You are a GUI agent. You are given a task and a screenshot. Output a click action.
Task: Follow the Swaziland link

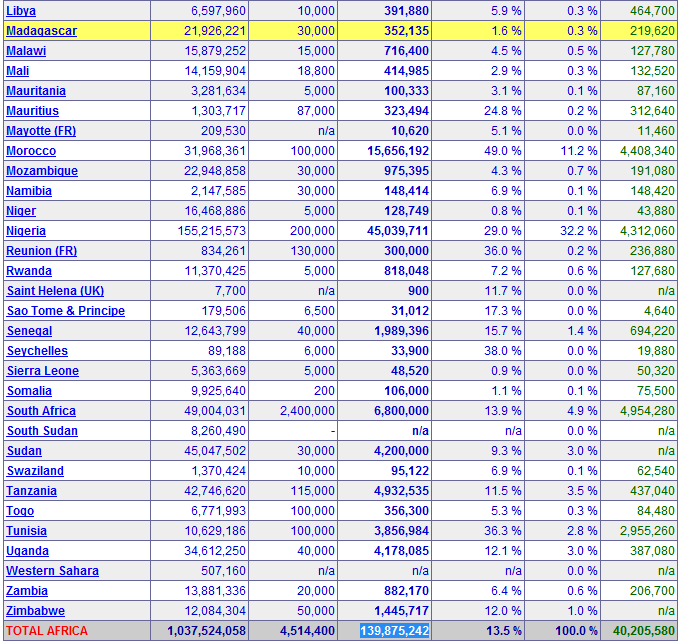(36, 470)
